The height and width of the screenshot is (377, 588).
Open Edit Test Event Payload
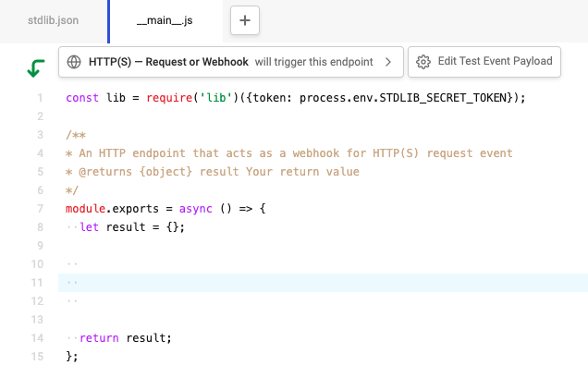(x=484, y=62)
